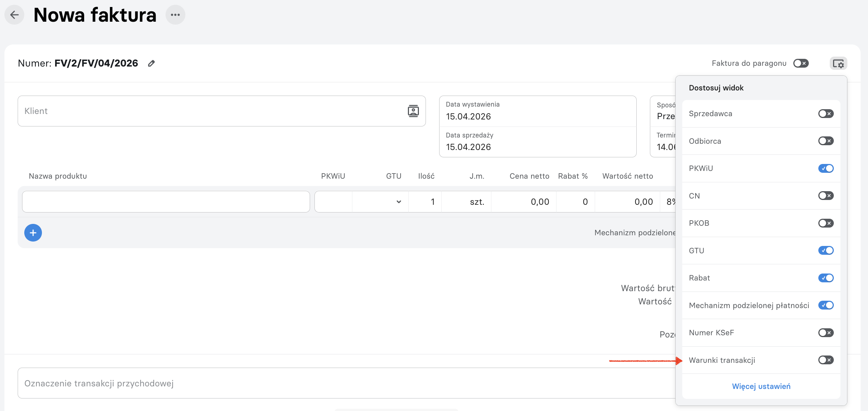Image resolution: width=868 pixels, height=411 pixels.
Task: Toggle Faktura do paragonu switch
Action: click(x=801, y=63)
